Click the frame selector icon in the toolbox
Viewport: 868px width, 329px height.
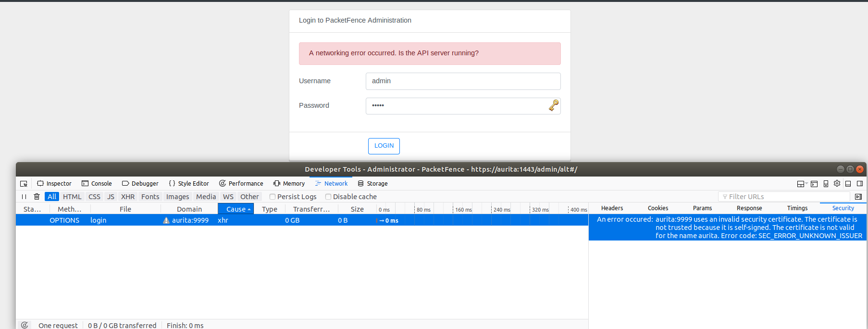(801, 184)
